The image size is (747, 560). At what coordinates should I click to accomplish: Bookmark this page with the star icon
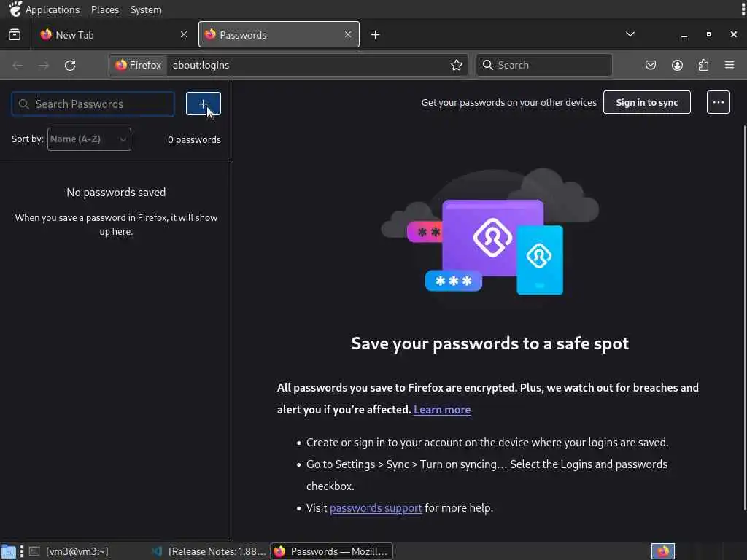click(457, 65)
